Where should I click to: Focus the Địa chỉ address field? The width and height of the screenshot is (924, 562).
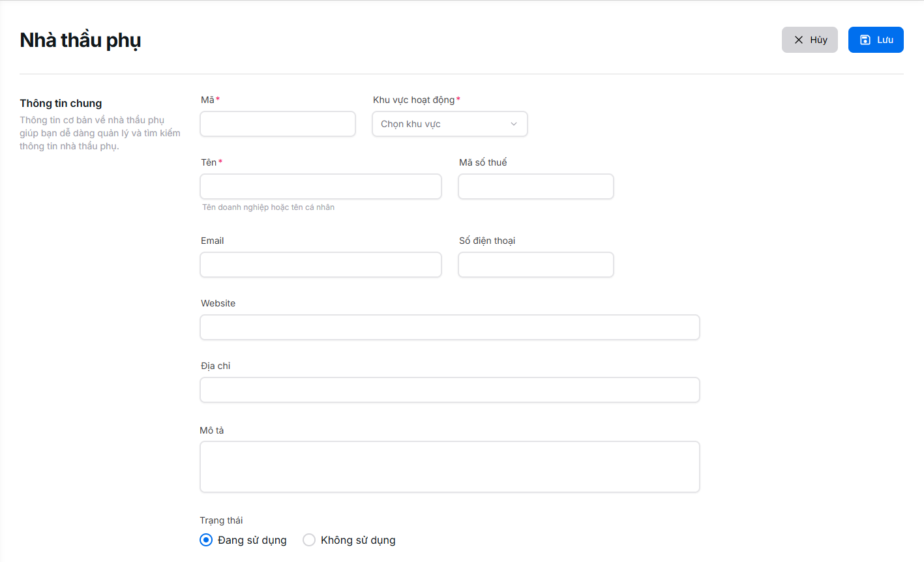[x=450, y=390]
